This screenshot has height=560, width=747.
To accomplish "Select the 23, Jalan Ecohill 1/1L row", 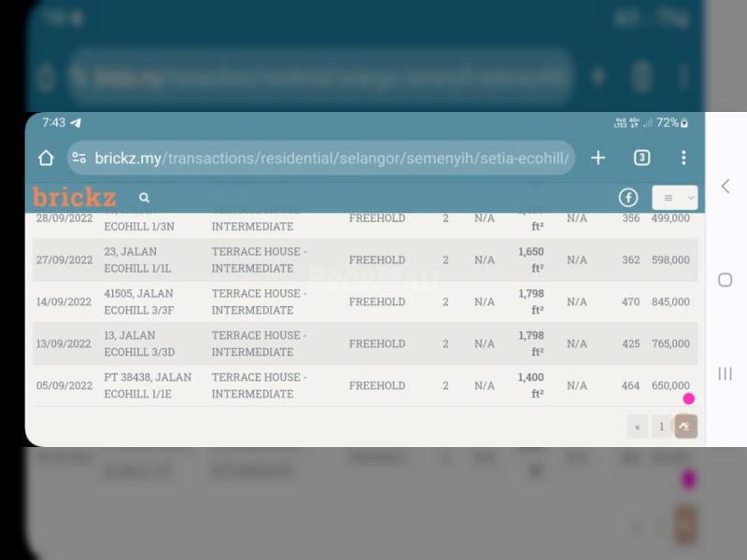I will pos(364,259).
